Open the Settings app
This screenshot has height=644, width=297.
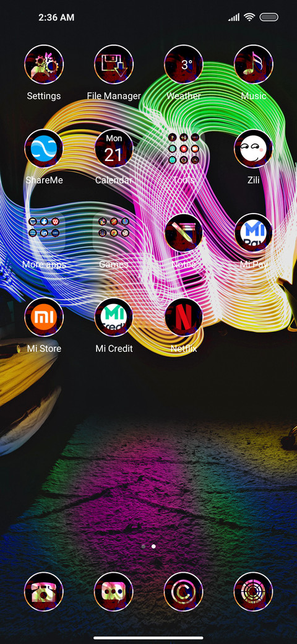44,64
